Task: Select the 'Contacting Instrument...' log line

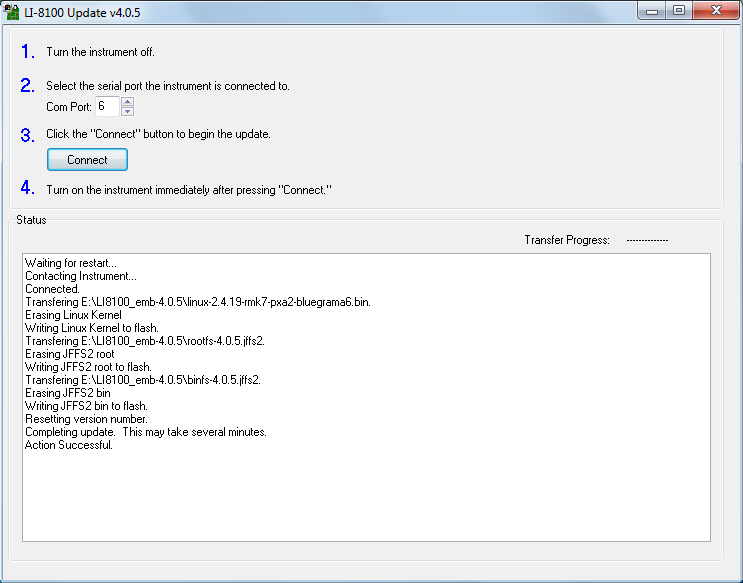Action: 81,276
